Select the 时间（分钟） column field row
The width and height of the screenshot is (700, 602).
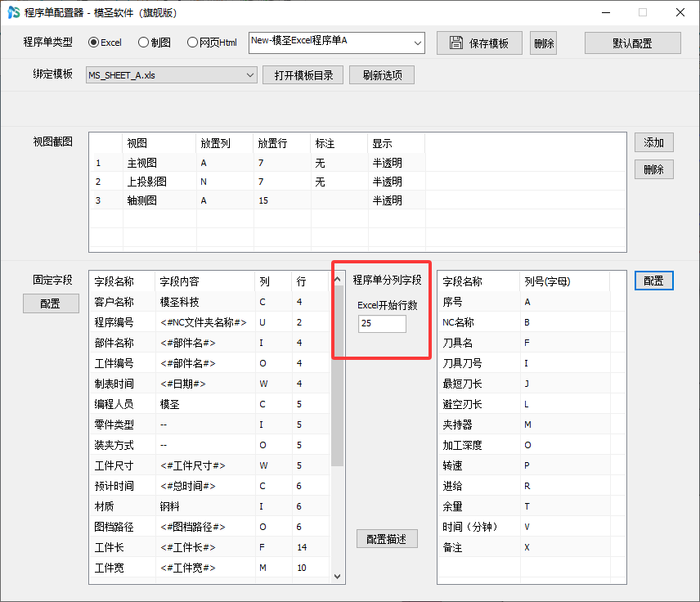point(532,527)
